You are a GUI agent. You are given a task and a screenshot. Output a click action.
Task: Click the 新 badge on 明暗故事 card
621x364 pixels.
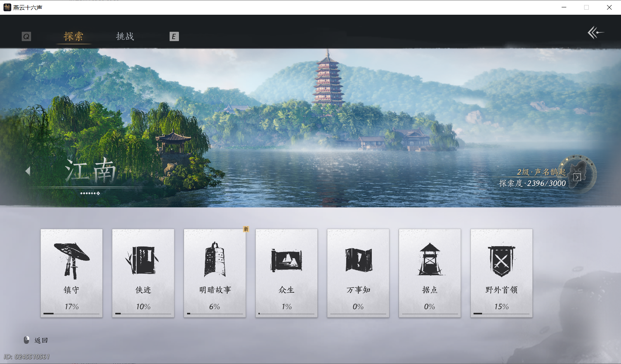[246, 229]
